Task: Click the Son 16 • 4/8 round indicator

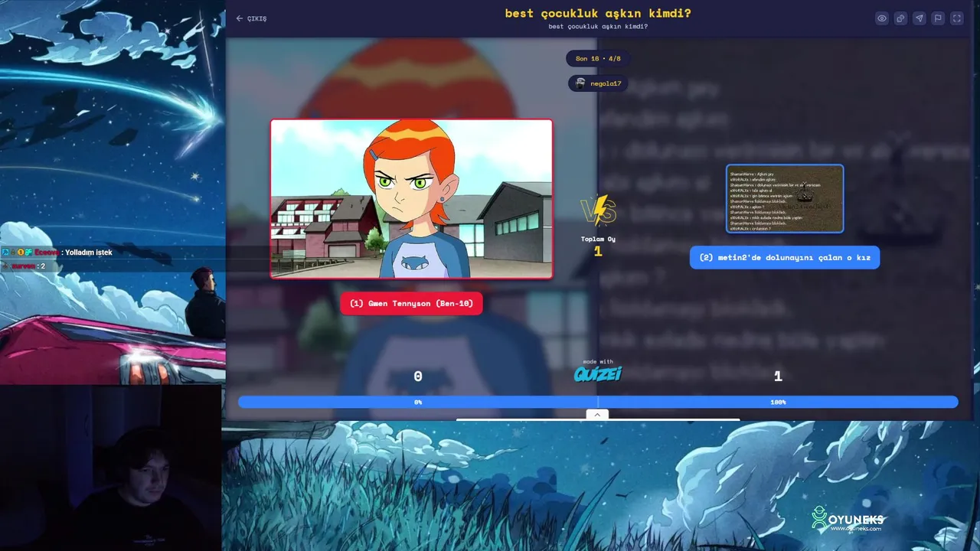Action: pos(598,58)
